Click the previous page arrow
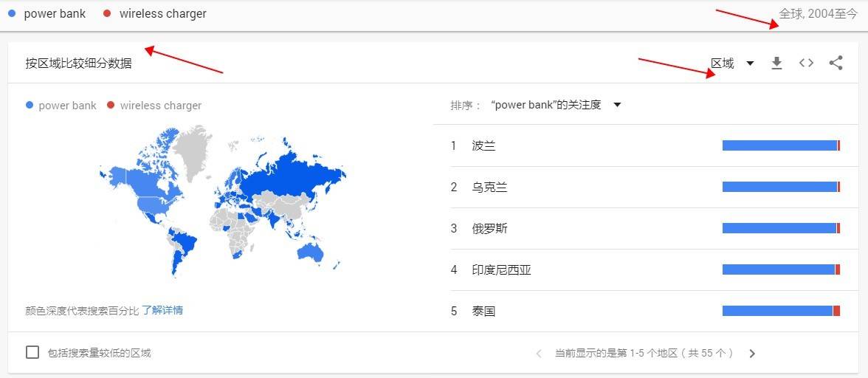Viewport: 868px width, 378px height. click(x=539, y=354)
